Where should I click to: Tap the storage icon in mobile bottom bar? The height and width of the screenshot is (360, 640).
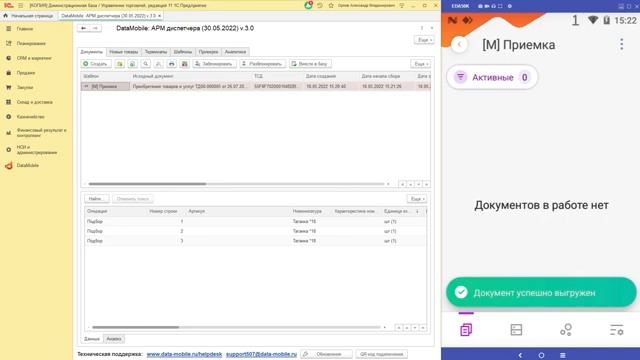coord(516,329)
